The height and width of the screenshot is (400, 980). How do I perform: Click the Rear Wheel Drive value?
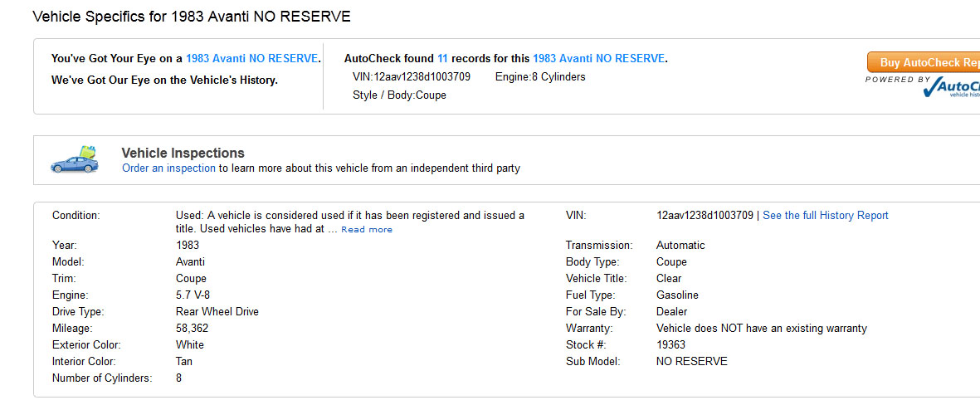click(x=217, y=312)
